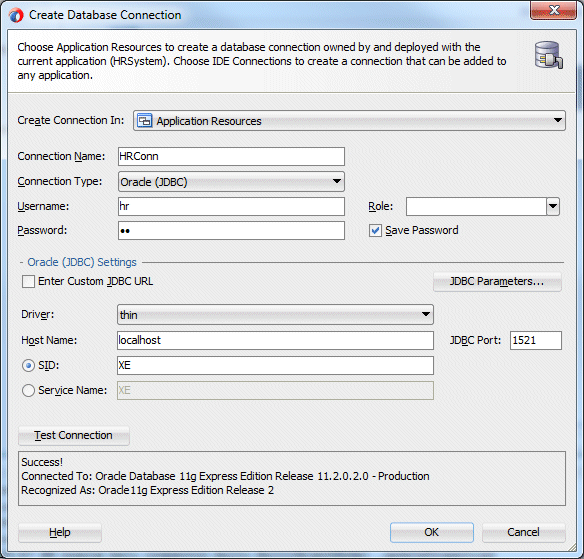Click inside the Role text box
This screenshot has width=584, height=559.
(x=476, y=206)
